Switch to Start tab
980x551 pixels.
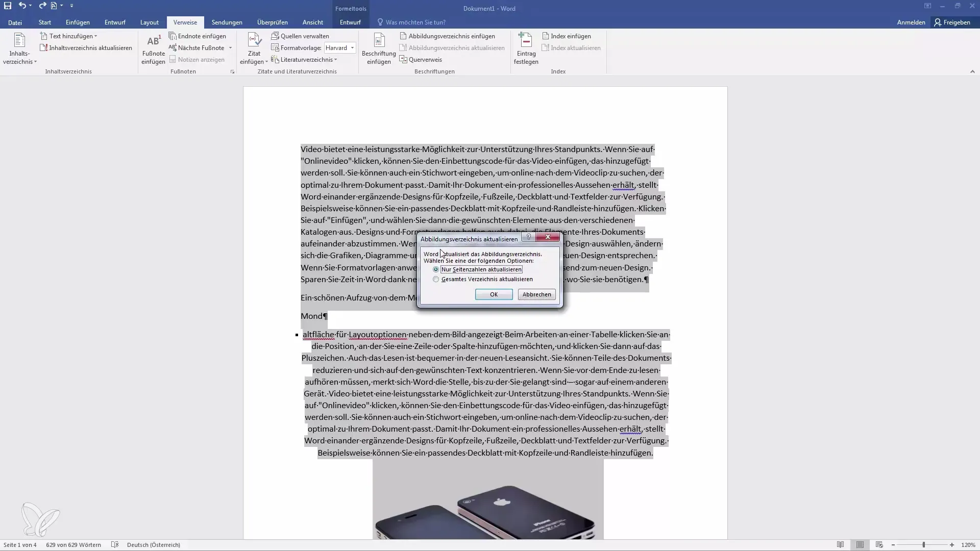tap(45, 22)
